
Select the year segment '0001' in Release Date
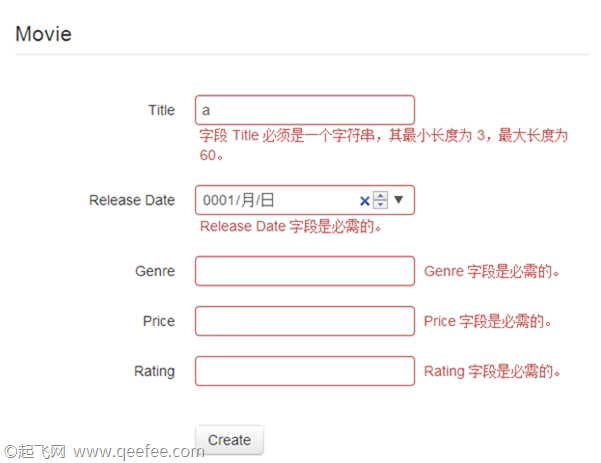[x=218, y=200]
